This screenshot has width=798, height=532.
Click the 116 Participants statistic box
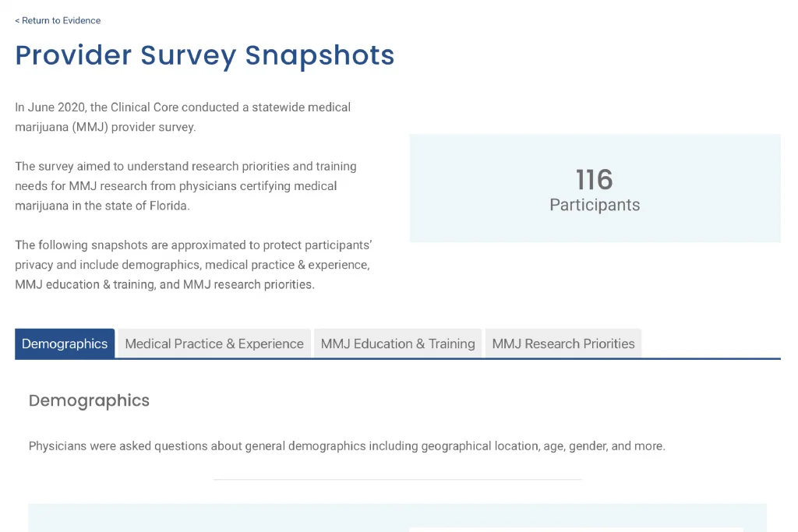595,188
